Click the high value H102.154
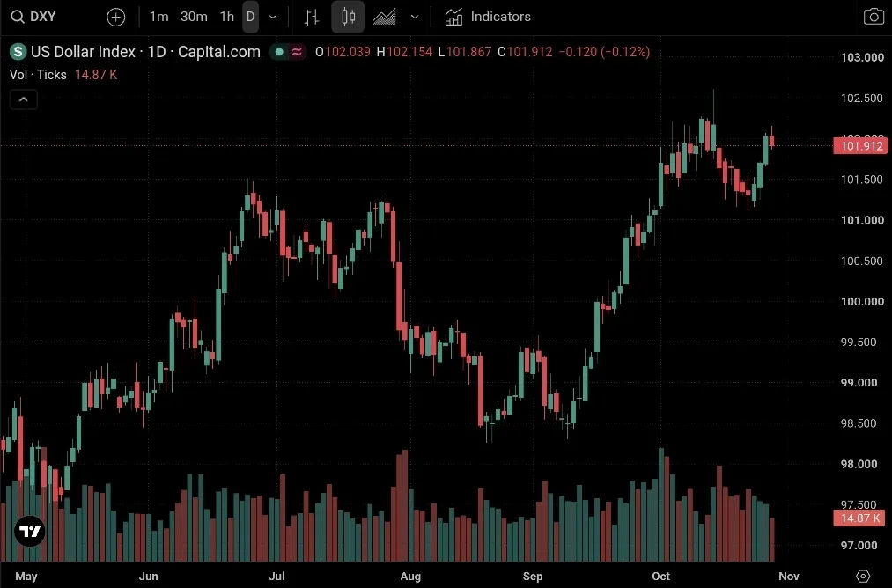 [404, 52]
